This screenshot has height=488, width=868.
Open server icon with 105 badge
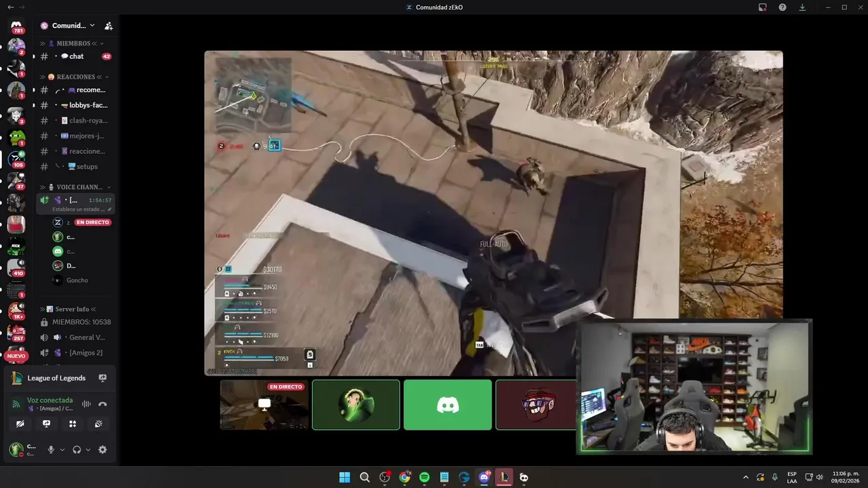pos(16,159)
